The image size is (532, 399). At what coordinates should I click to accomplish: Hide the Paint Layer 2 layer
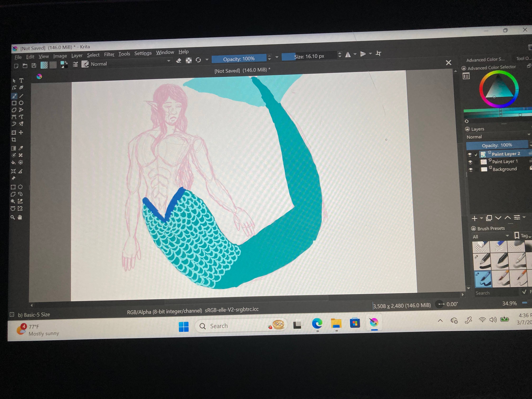470,155
